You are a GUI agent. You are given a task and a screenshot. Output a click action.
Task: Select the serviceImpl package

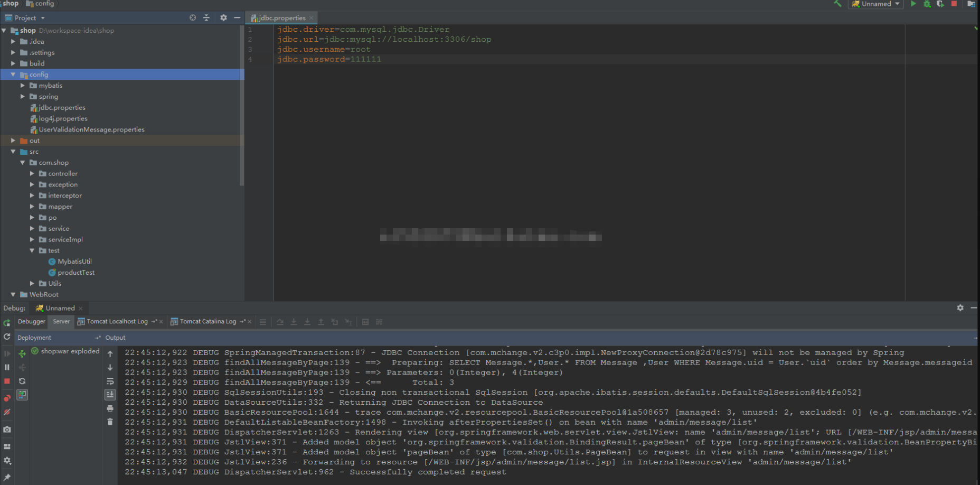61,239
